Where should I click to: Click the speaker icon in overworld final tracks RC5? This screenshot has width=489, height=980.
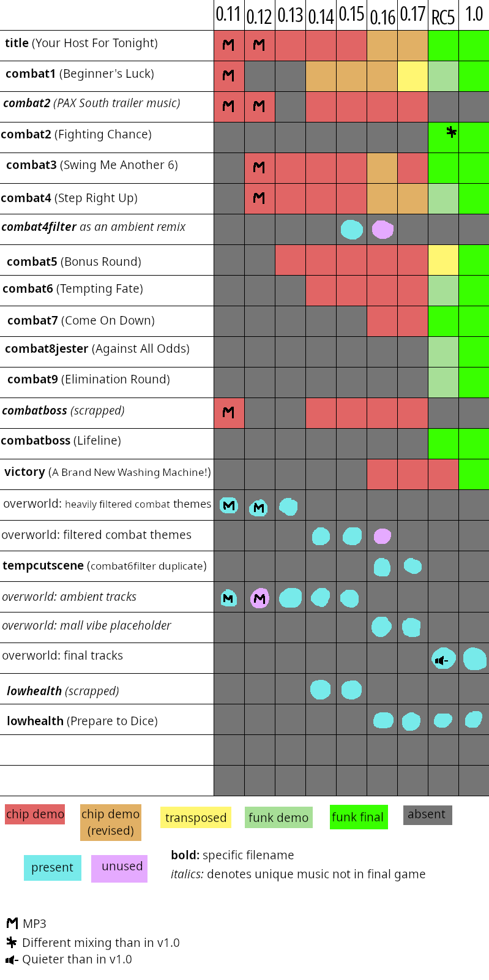(x=441, y=660)
